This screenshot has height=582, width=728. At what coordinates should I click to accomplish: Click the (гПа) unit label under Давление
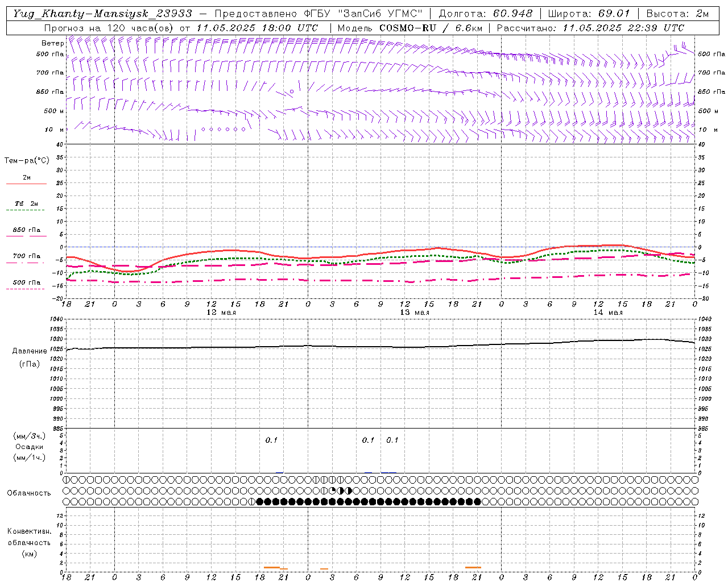click(30, 364)
